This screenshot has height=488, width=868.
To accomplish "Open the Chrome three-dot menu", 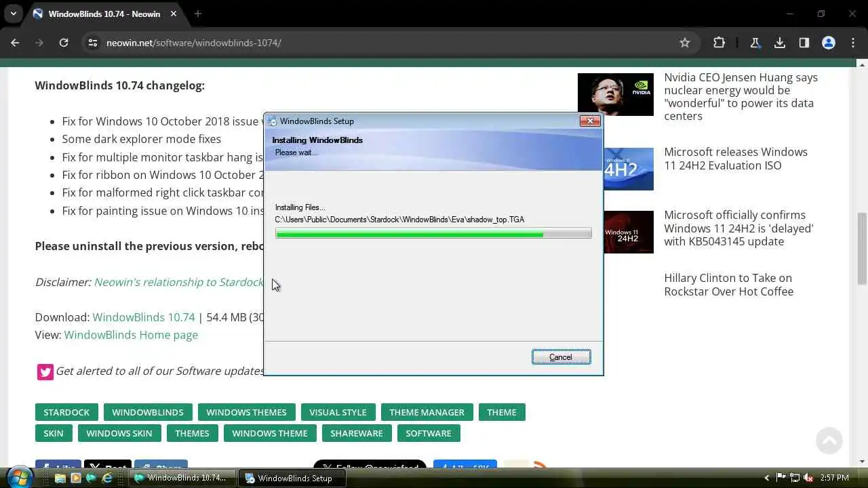I will point(853,43).
